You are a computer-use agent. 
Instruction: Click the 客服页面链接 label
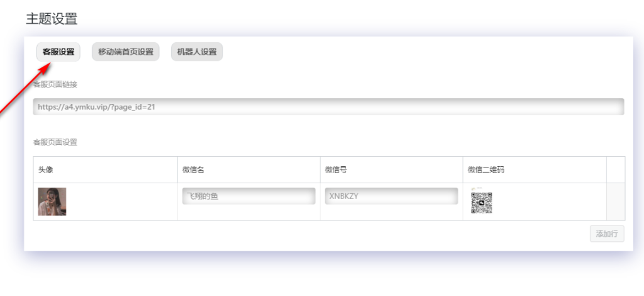(x=55, y=84)
